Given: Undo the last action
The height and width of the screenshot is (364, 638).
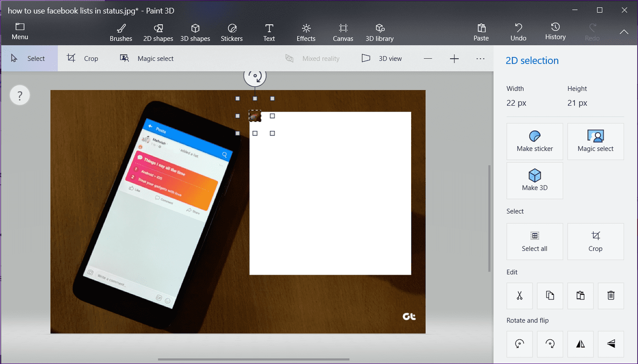Looking at the screenshot, I should point(518,33).
